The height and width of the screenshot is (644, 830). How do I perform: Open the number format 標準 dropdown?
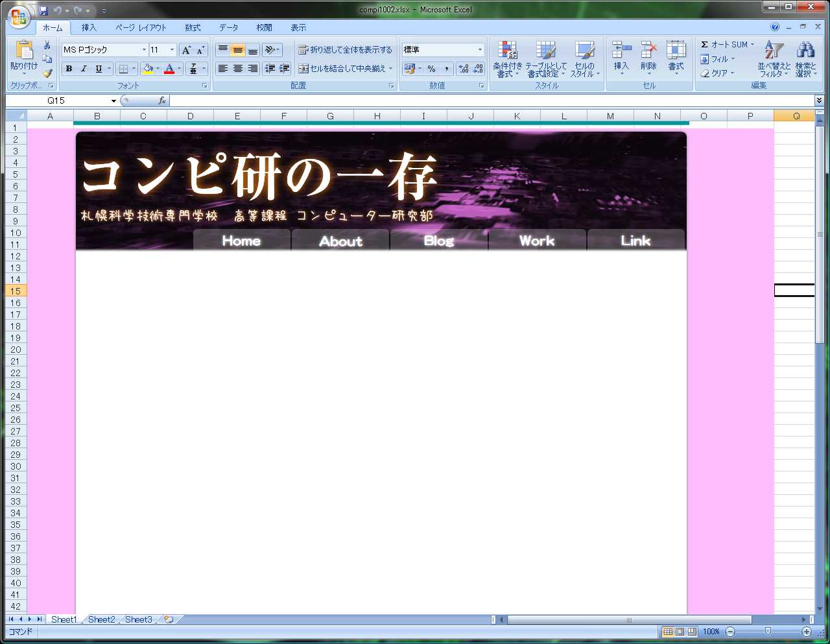480,50
